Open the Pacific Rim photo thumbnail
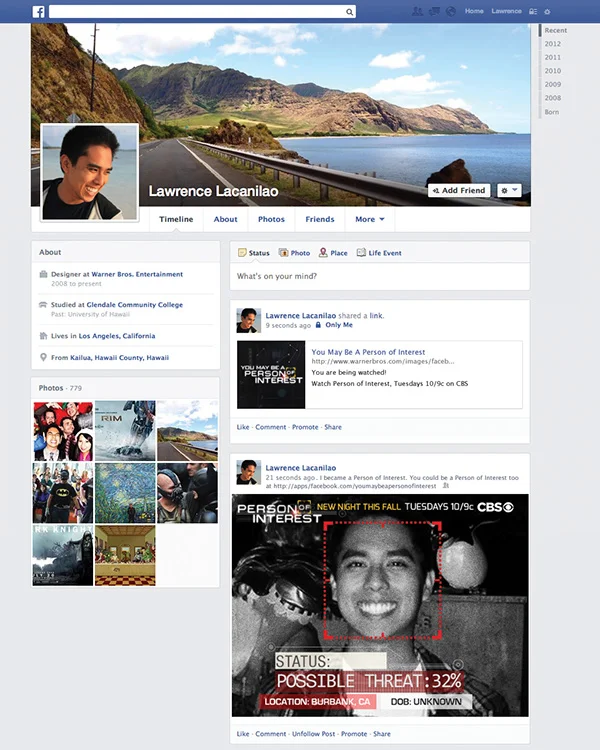The image size is (600, 750). point(125,430)
